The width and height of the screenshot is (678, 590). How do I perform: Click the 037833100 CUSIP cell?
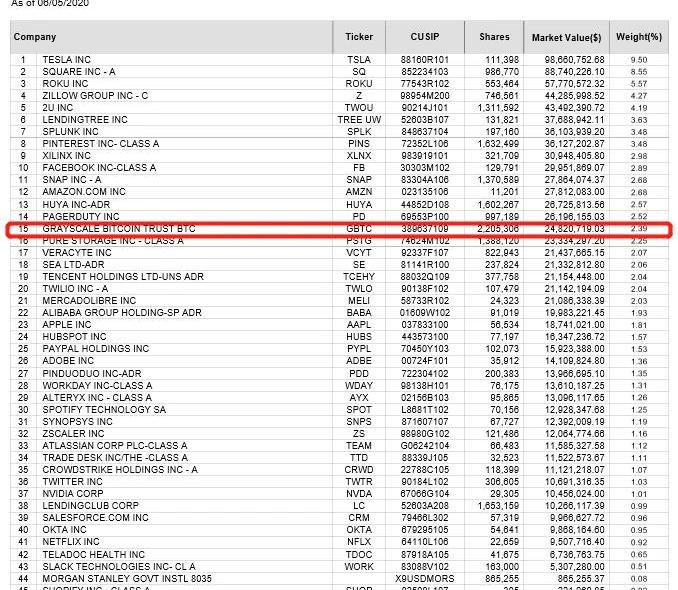click(425, 325)
